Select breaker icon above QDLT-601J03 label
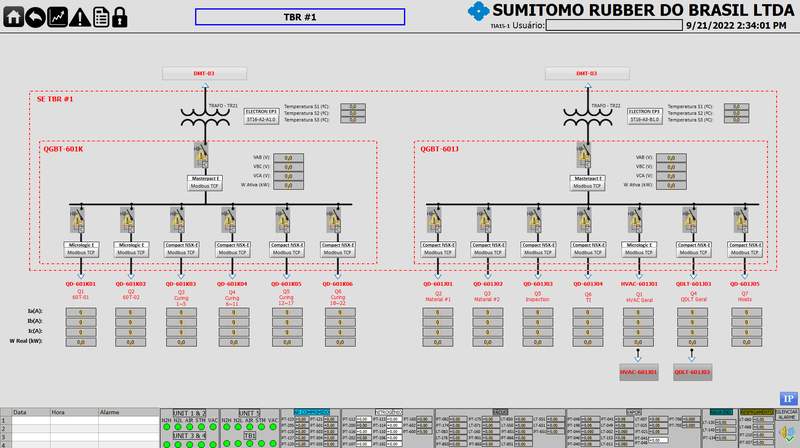800x448 pixels. click(x=689, y=220)
